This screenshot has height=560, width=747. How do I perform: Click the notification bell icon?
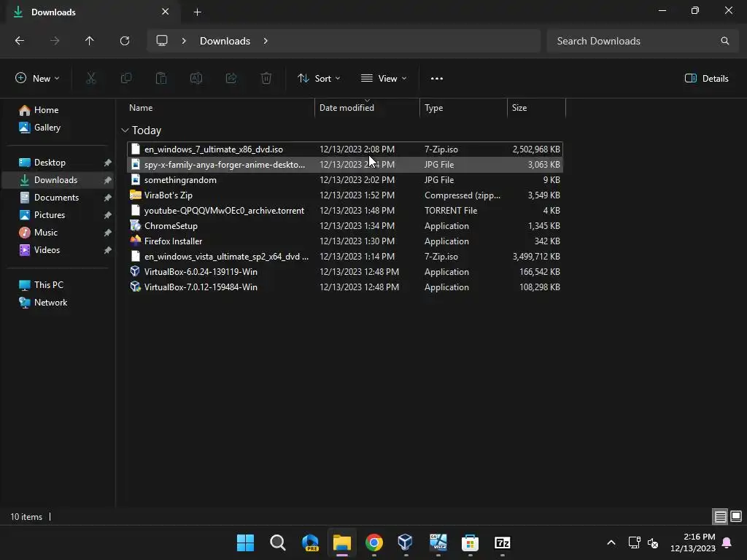point(727,542)
